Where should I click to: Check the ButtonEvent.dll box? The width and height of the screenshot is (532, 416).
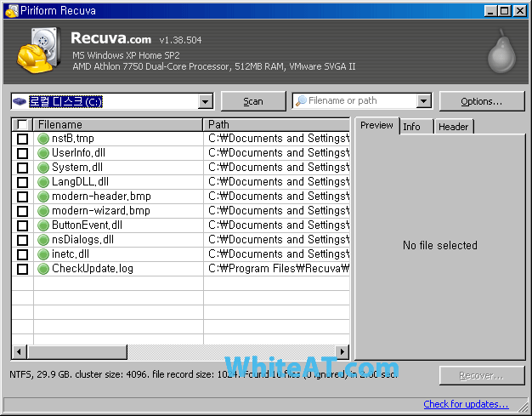22,225
